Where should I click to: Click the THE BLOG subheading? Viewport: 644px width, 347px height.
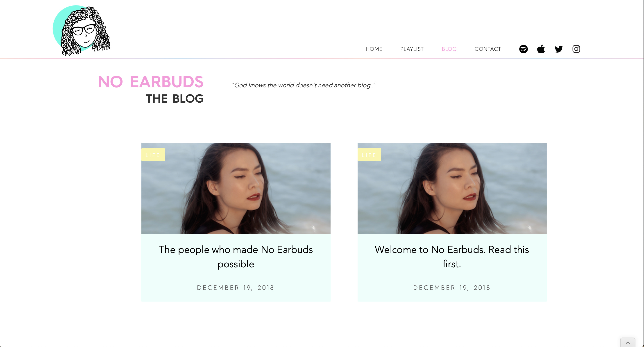point(175,99)
